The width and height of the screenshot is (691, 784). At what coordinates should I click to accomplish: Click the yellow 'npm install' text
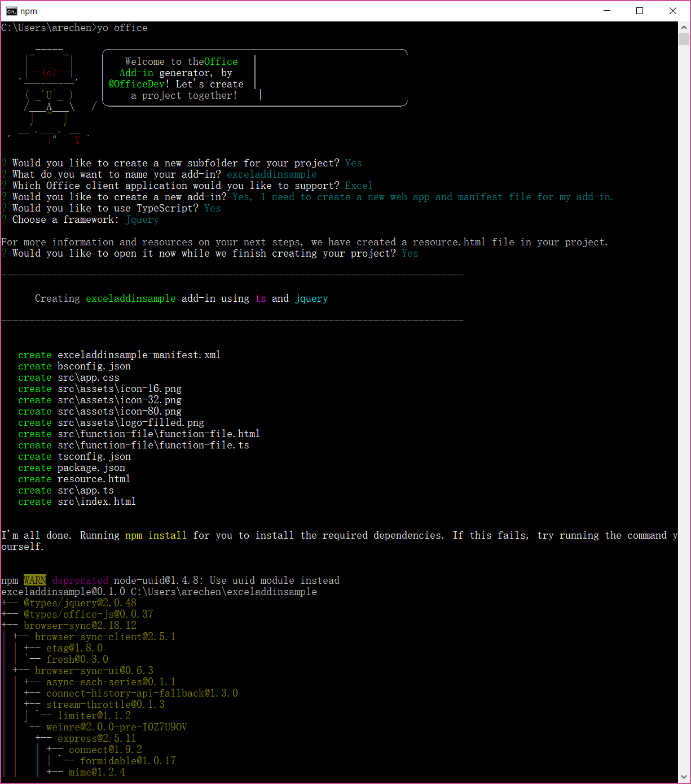[x=156, y=535]
